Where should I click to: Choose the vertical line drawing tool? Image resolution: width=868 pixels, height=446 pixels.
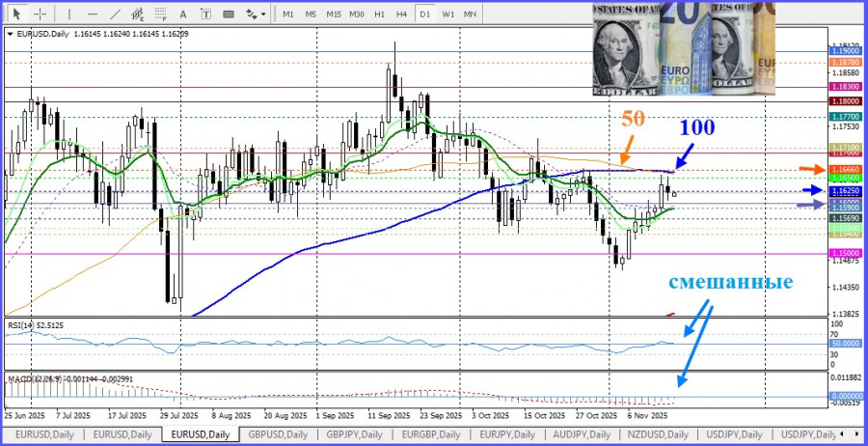tap(68, 14)
